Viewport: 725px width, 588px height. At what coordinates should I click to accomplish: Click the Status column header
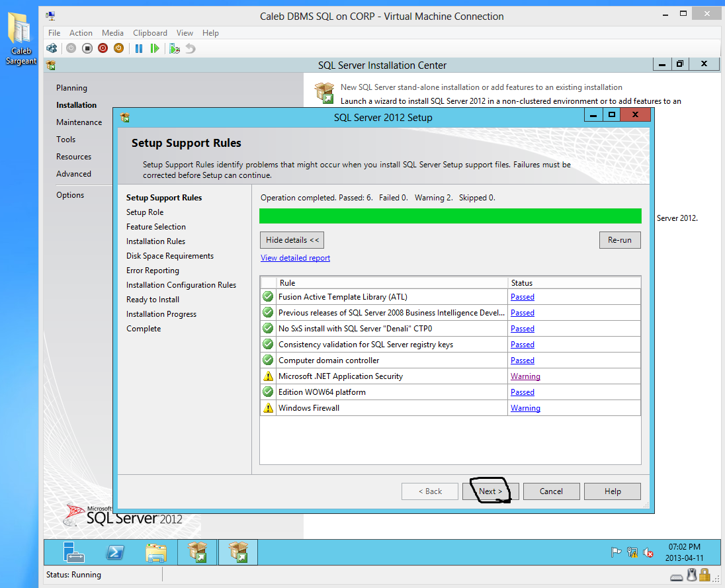coord(574,283)
